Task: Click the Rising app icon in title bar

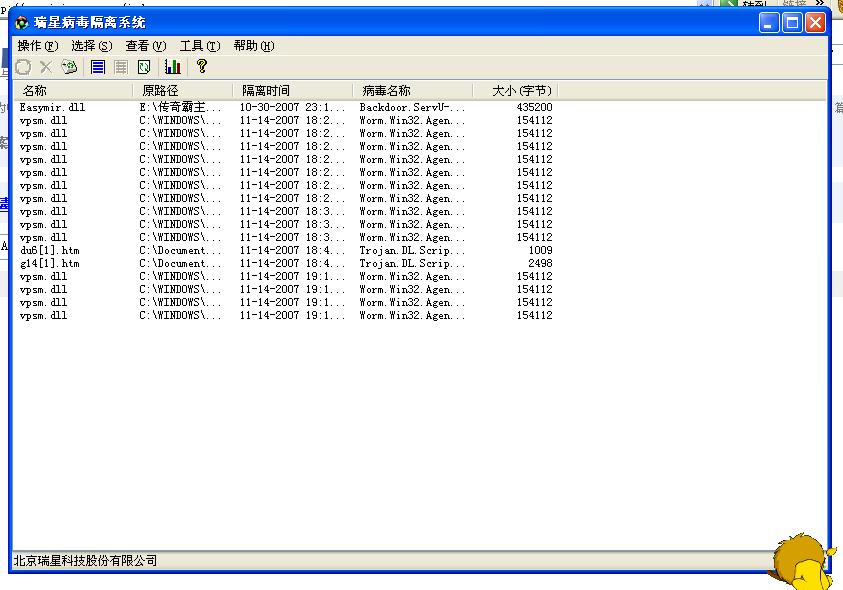Action: coord(22,23)
